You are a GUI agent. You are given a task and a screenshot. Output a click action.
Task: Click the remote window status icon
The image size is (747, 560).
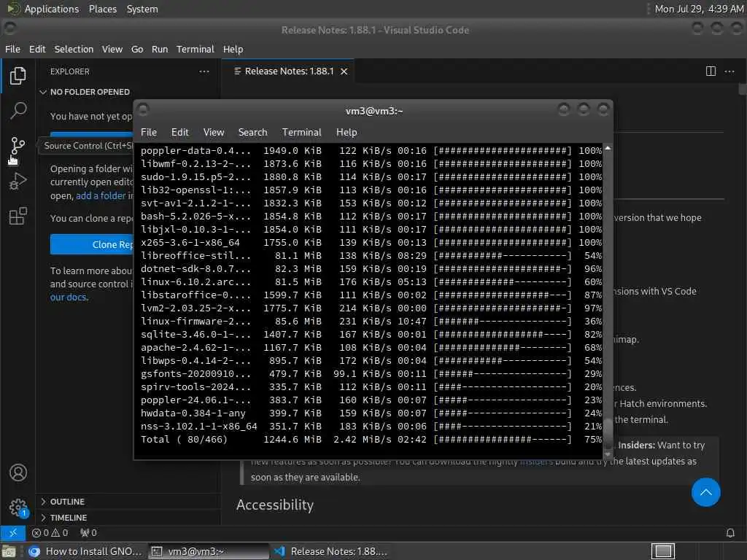[13, 533]
